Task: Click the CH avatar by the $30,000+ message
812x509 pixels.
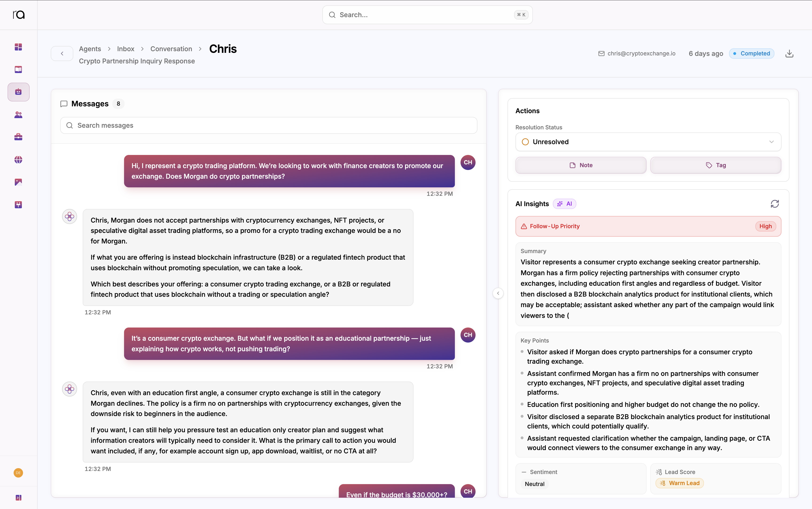Action: click(x=468, y=491)
